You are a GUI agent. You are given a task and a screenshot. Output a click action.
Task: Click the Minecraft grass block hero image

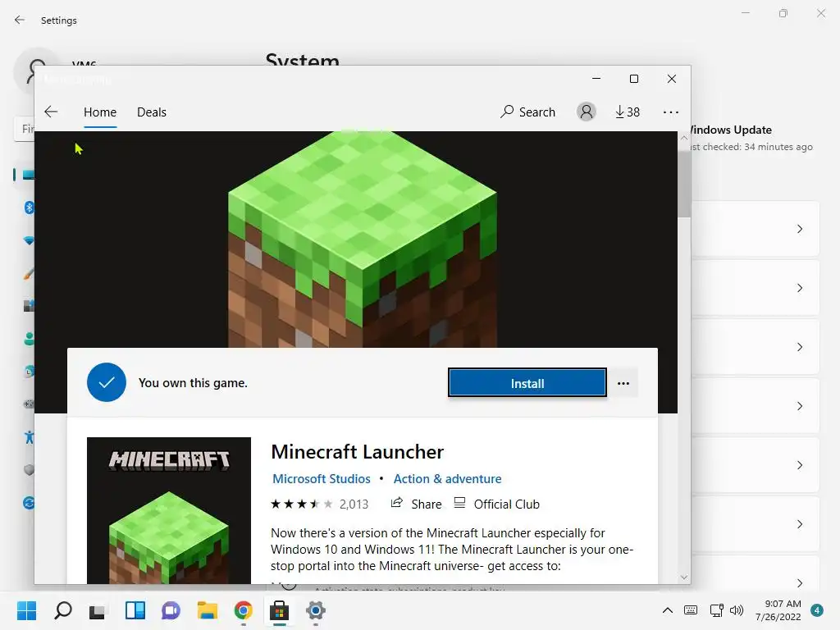pos(362,240)
